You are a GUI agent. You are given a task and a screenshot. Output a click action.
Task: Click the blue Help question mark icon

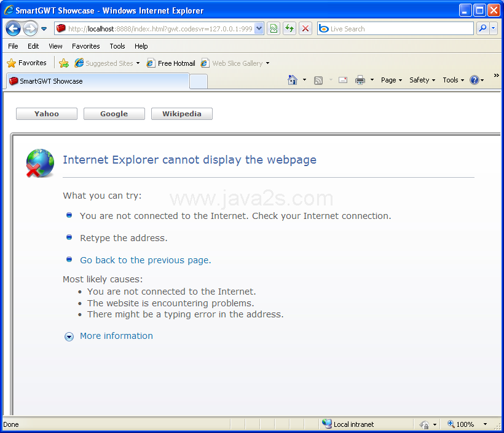(474, 80)
